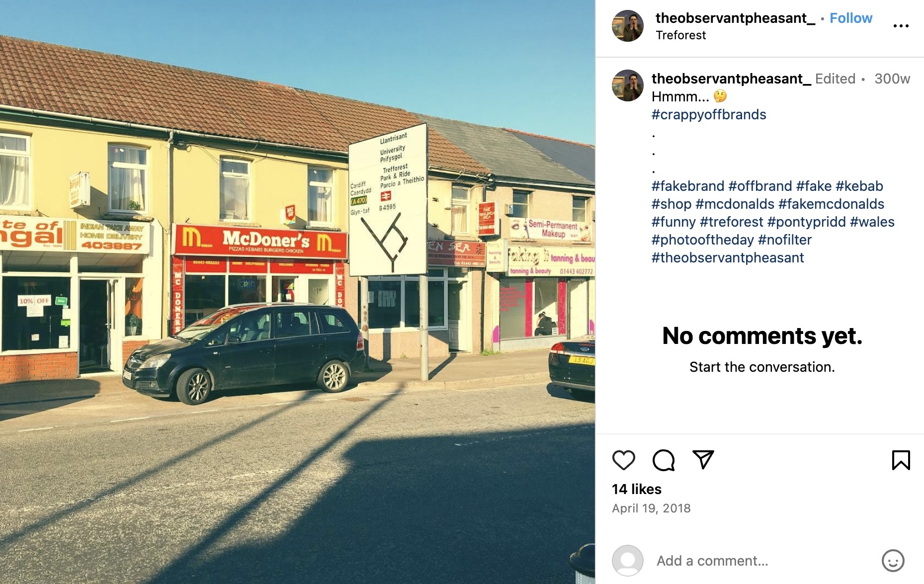Image resolution: width=924 pixels, height=584 pixels.
Task: Open comments via speech bubble icon
Action: click(x=664, y=460)
